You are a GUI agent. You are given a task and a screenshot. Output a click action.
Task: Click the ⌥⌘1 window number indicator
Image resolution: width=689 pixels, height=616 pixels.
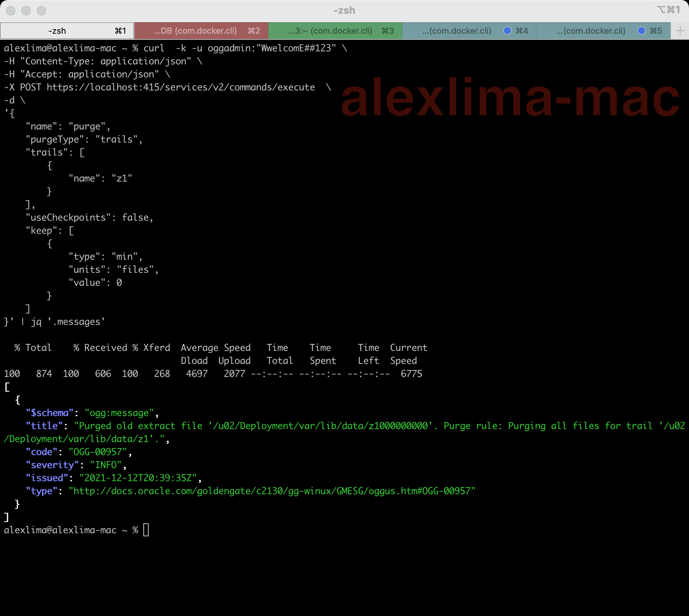click(668, 10)
